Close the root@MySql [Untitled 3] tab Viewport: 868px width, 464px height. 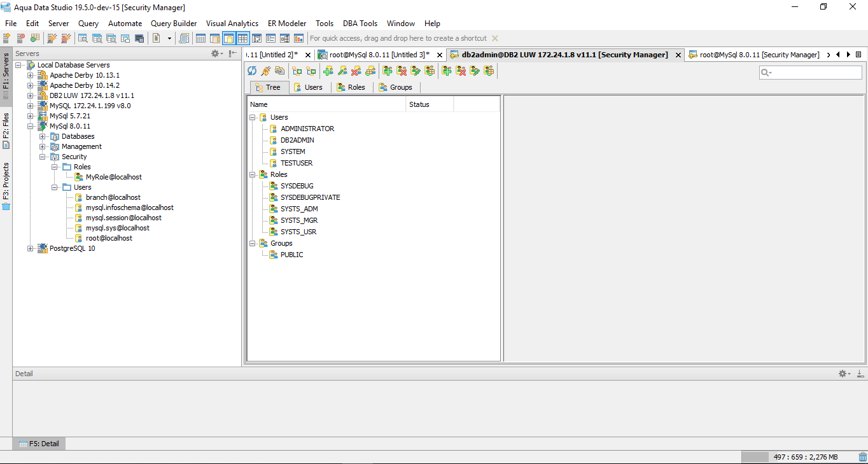point(438,55)
